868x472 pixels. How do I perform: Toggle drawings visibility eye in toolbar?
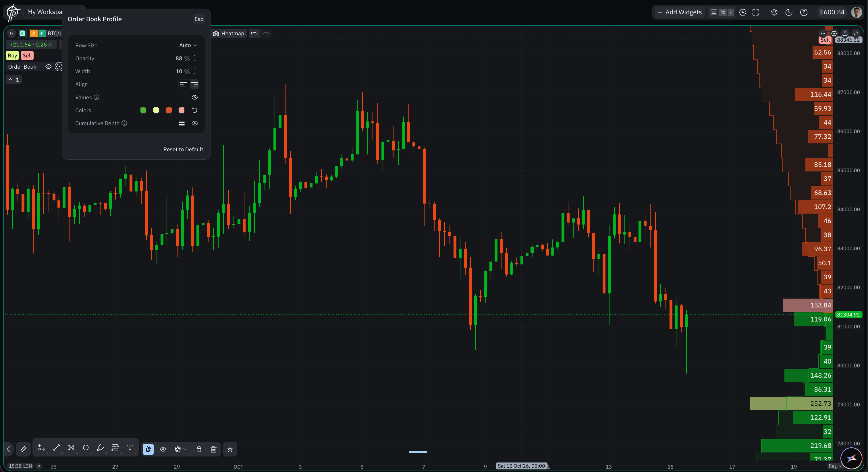pos(163,449)
